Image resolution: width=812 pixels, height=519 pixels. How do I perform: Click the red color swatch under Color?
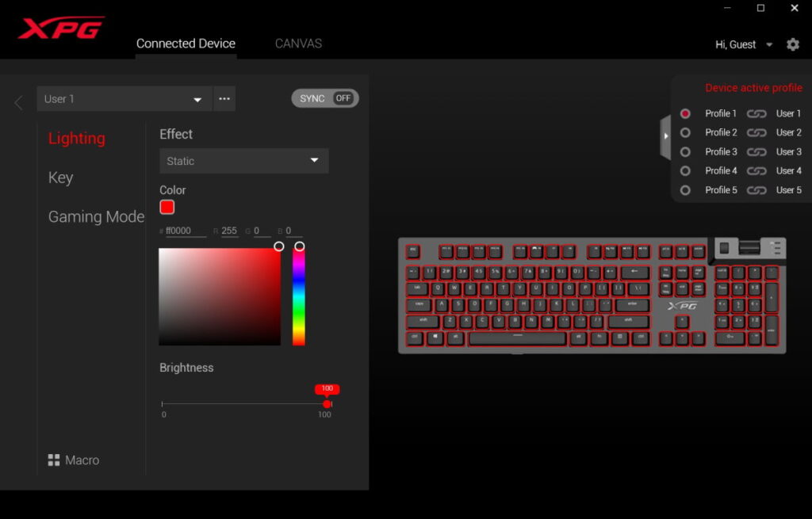[x=167, y=208]
